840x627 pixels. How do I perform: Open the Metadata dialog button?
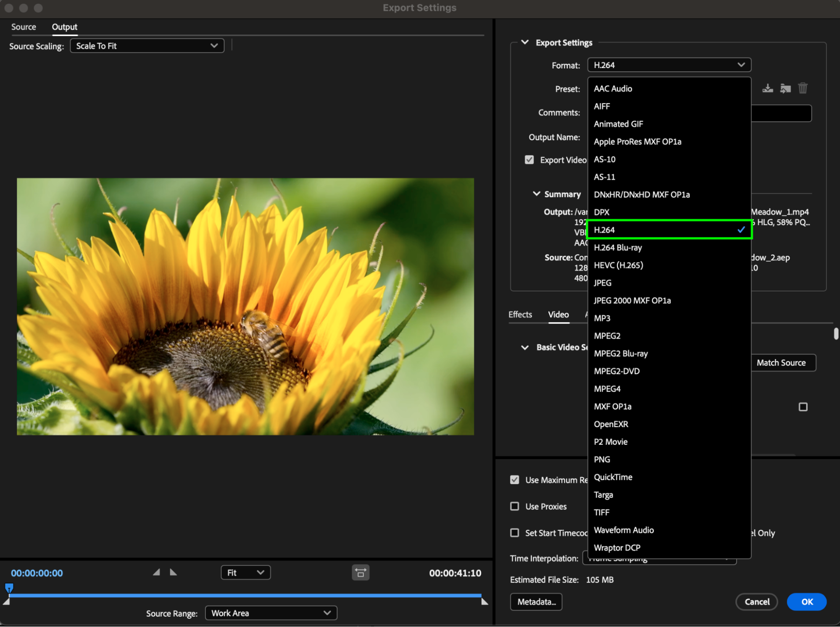(x=536, y=601)
